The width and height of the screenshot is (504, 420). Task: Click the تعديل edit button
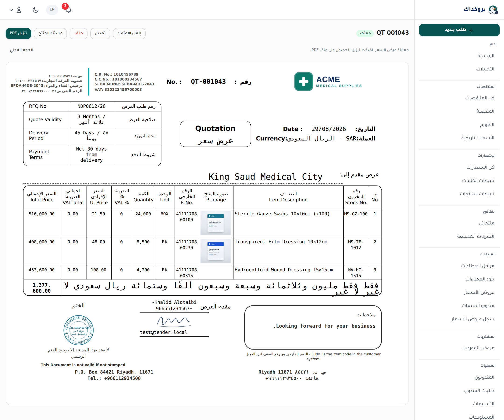(x=100, y=33)
